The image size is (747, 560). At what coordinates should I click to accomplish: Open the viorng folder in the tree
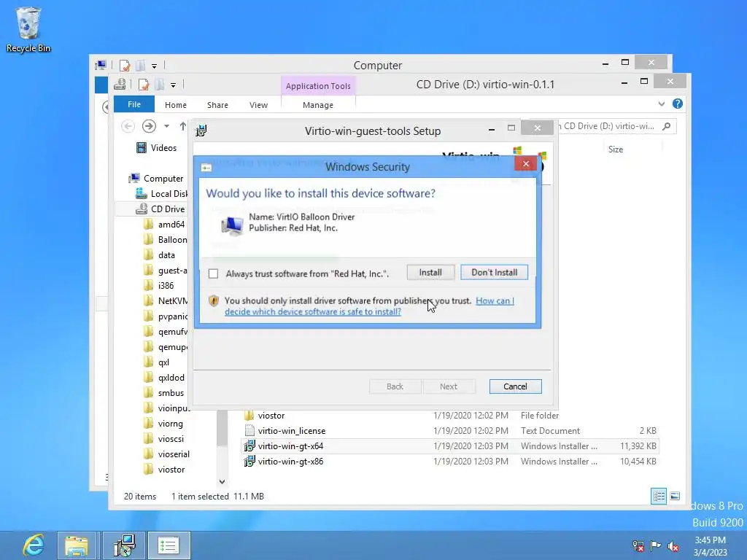(163, 424)
